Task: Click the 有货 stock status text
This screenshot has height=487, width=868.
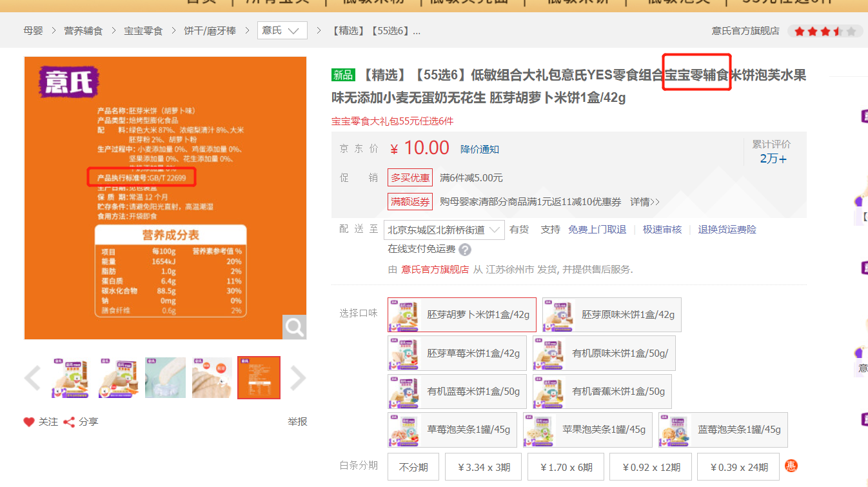Action: (x=519, y=230)
